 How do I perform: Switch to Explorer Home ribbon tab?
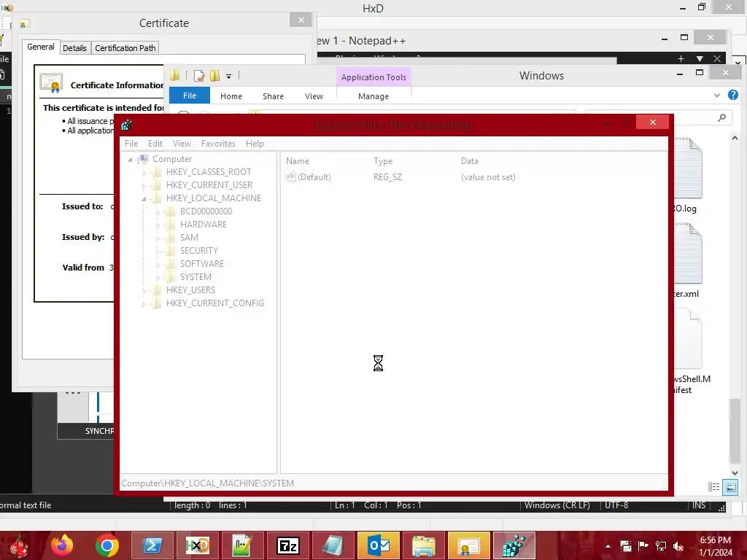coord(231,96)
